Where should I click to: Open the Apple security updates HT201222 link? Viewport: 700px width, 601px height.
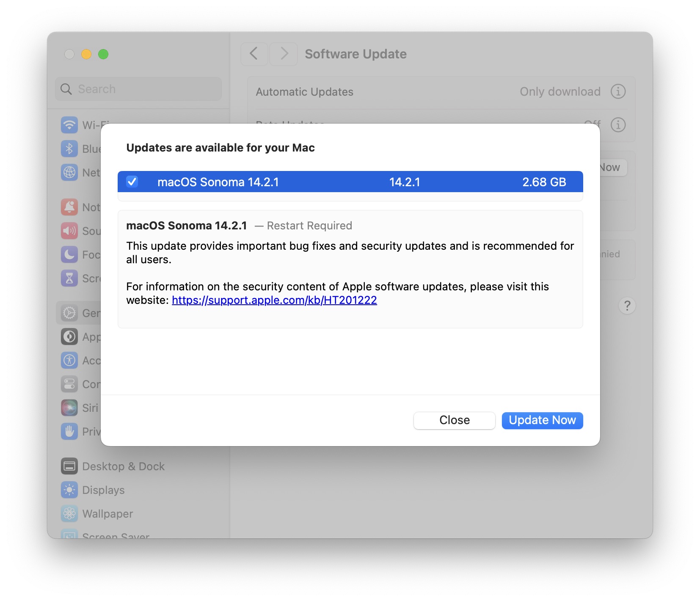274,300
